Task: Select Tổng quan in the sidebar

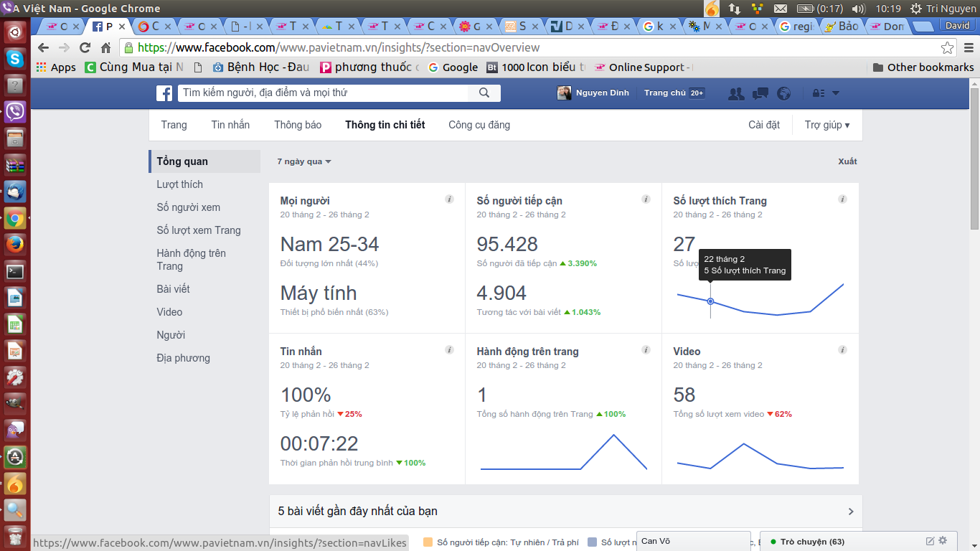Action: click(x=204, y=161)
